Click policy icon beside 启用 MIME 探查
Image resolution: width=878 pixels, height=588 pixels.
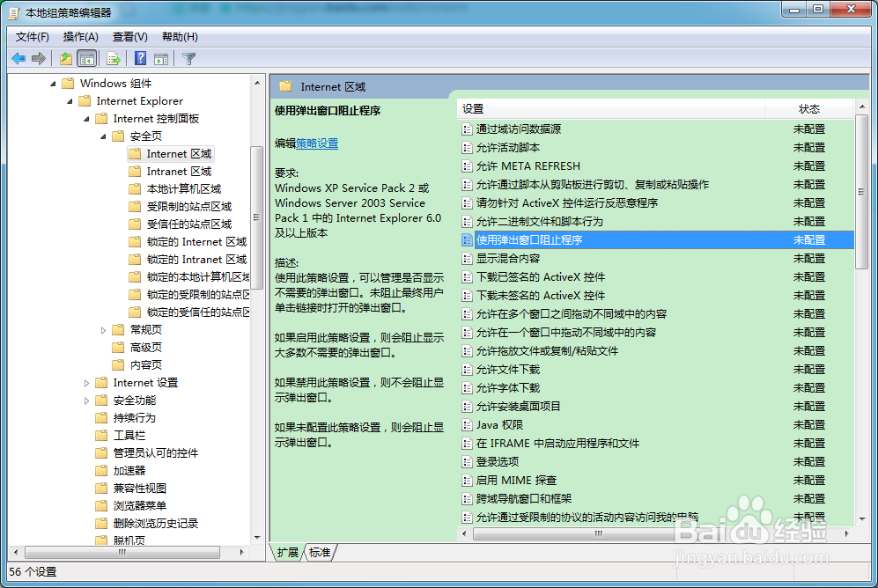(x=467, y=480)
